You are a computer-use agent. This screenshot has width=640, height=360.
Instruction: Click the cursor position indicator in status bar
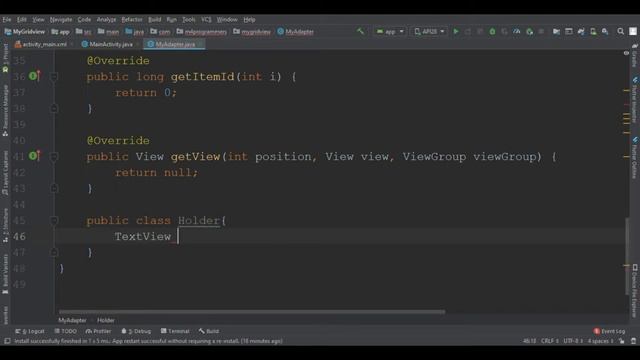530,341
